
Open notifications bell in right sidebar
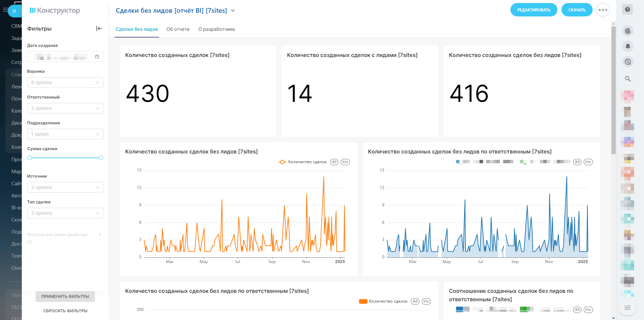(628, 46)
